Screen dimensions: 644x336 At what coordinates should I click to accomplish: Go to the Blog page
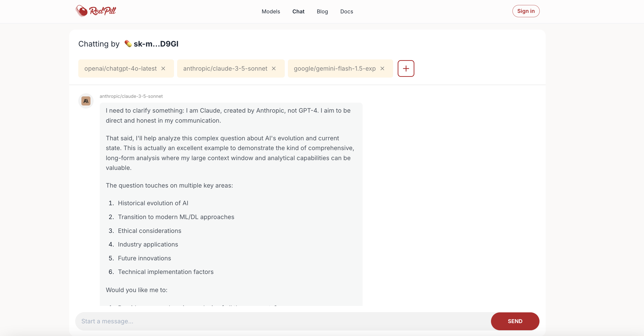point(322,11)
